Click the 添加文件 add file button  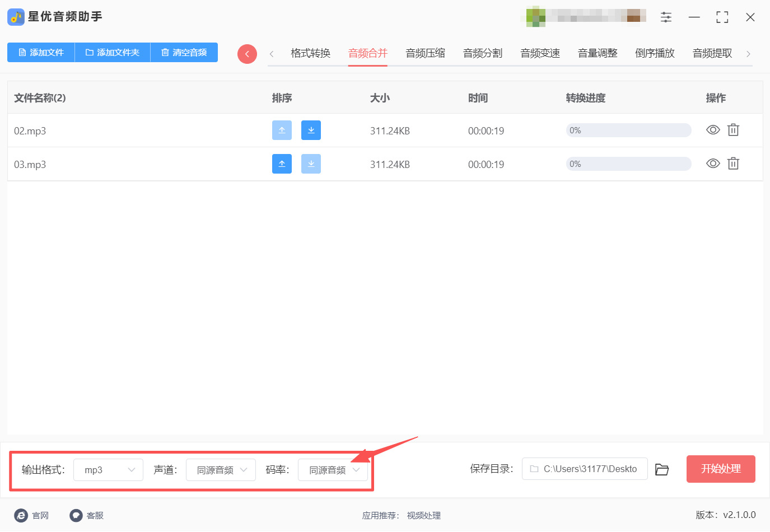(x=41, y=53)
